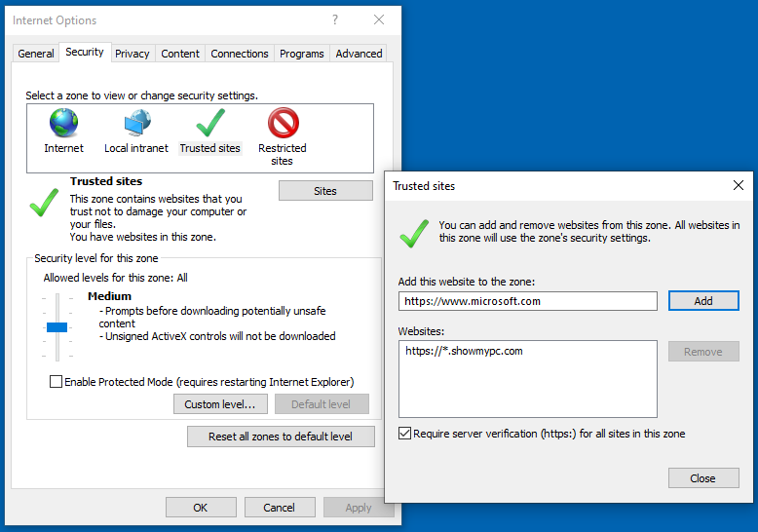
Task: Close the Trusted sites dialog with X
Action: point(739,185)
